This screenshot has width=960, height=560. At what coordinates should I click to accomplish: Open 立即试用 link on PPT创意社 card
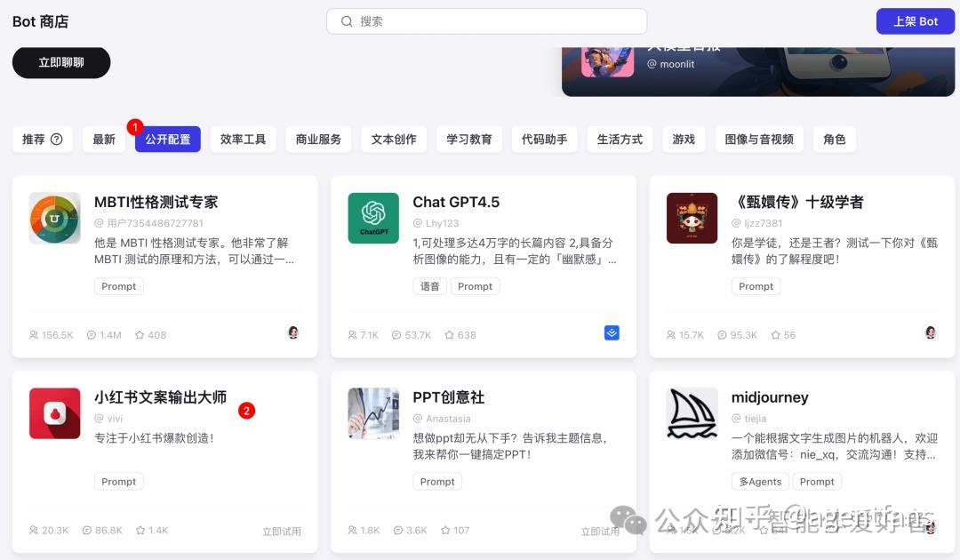(600, 530)
